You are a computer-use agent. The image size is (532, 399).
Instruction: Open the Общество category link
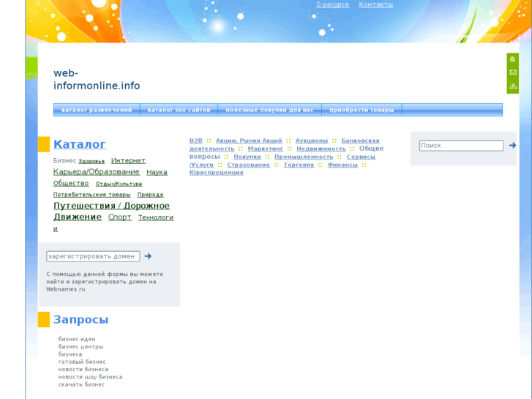[71, 183]
